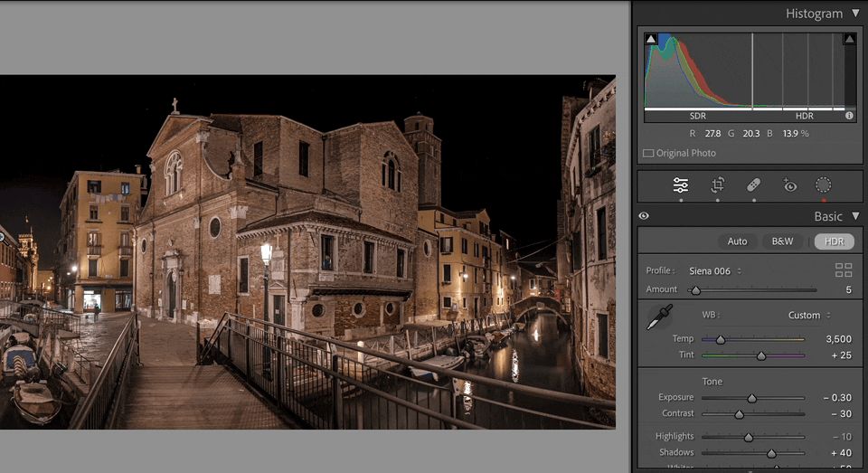Open the WB Custom preset dropdown
868x473 pixels.
(x=809, y=316)
